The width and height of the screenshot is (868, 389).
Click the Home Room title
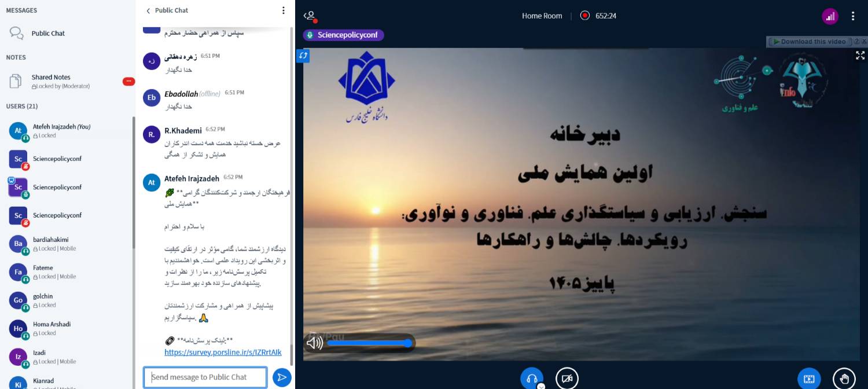[x=542, y=16]
